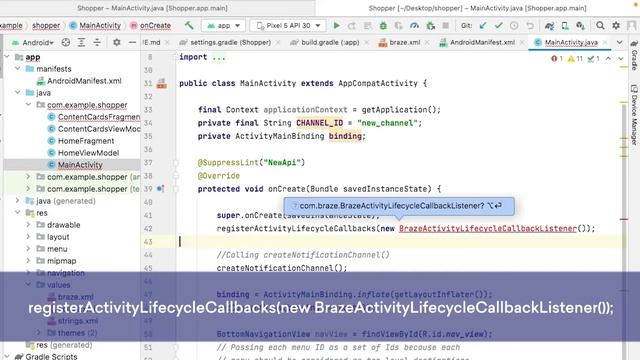Close the build.gradle (:app) tab
The image size is (640, 360).
[366, 42]
